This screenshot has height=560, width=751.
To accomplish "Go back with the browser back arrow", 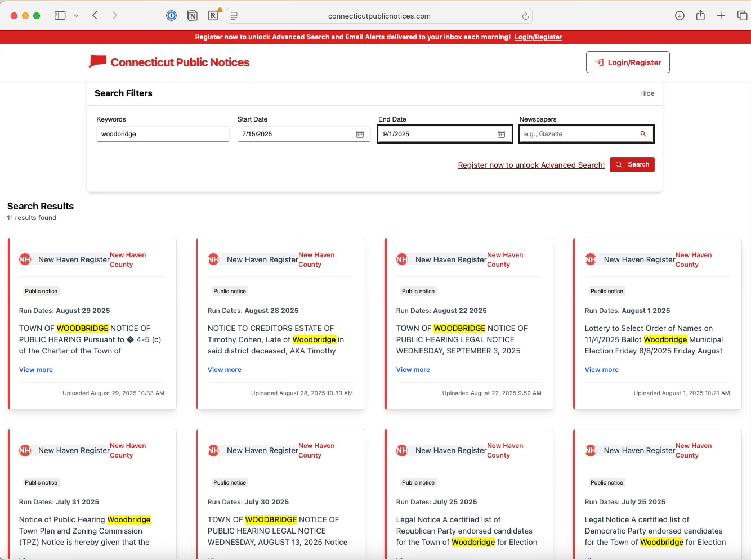I will coord(95,16).
